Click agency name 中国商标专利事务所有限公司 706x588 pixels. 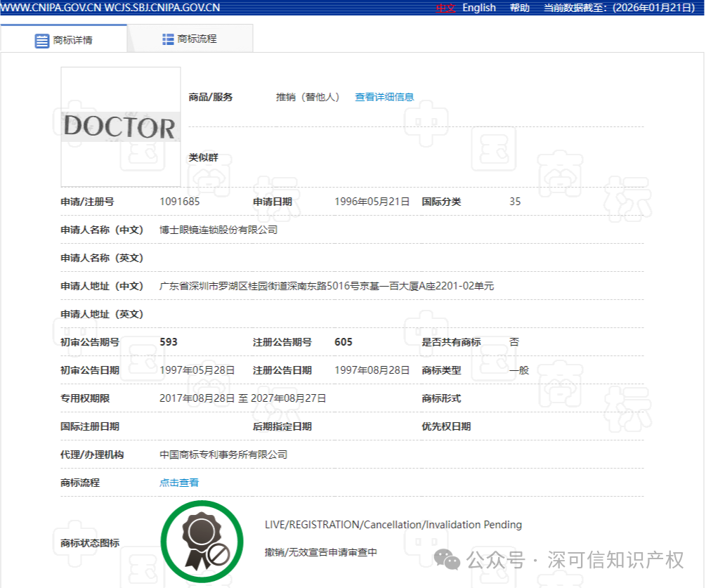[223, 455]
